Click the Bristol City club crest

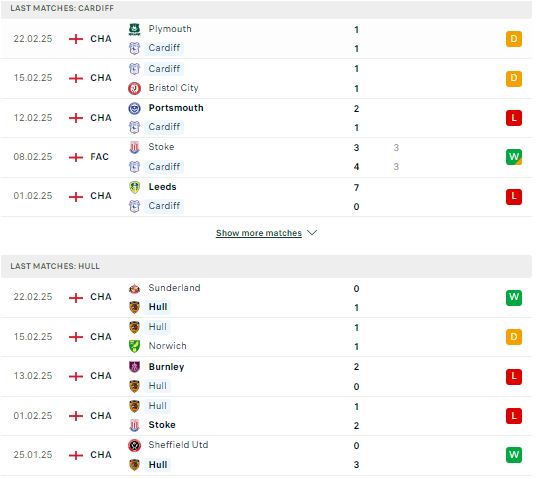pos(134,88)
